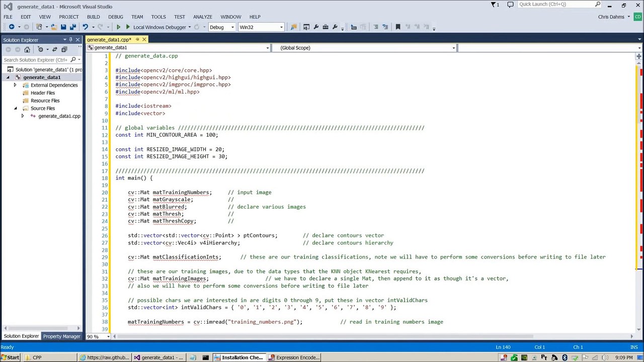644x362 pixels.
Task: Open the DEBUG menu
Action: pos(116,17)
